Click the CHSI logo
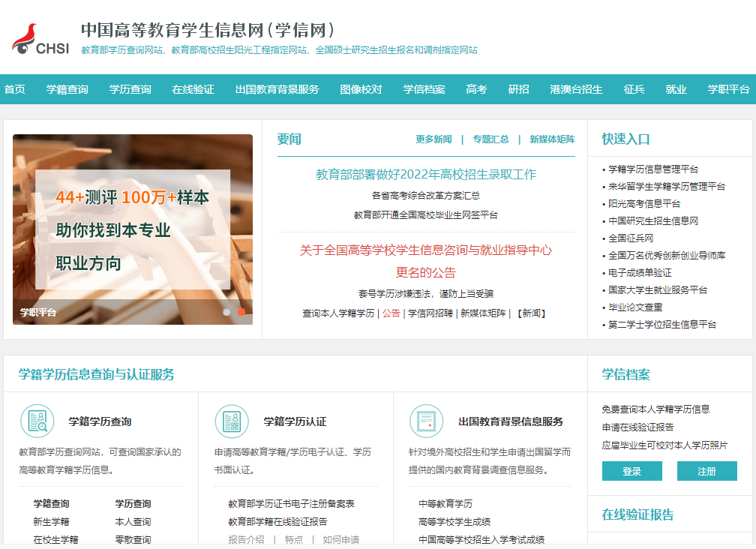 point(40,40)
